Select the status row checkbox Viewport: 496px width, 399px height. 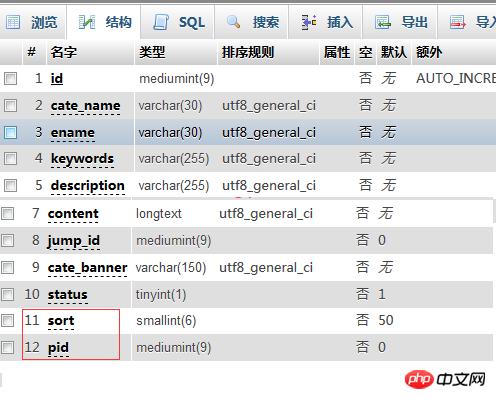click(x=7, y=294)
